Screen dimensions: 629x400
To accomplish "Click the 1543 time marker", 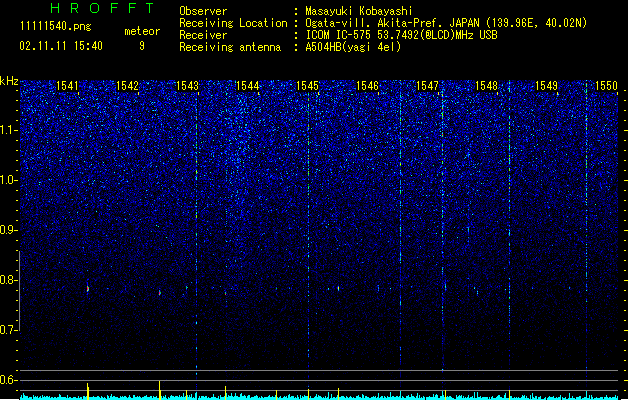I will tap(187, 86).
